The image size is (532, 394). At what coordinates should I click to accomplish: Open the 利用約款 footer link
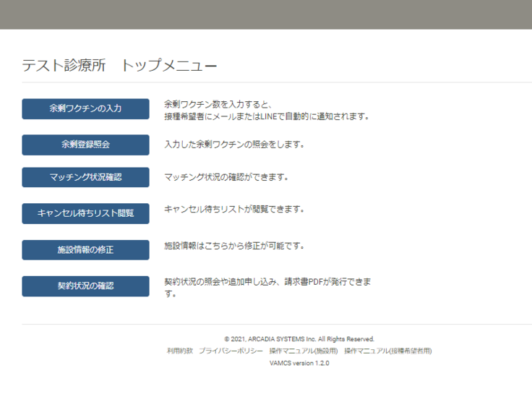[x=180, y=351]
